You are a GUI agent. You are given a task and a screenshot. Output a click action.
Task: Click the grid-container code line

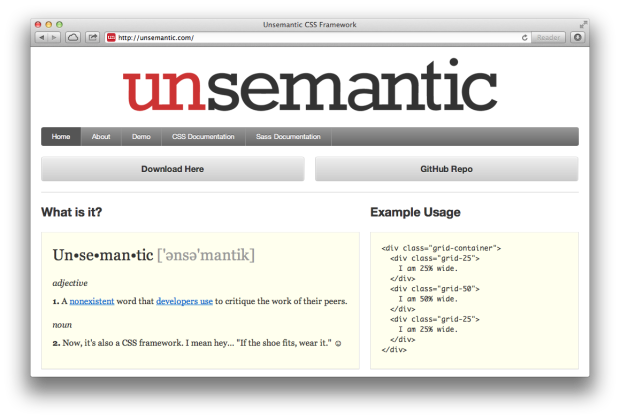[x=441, y=248]
